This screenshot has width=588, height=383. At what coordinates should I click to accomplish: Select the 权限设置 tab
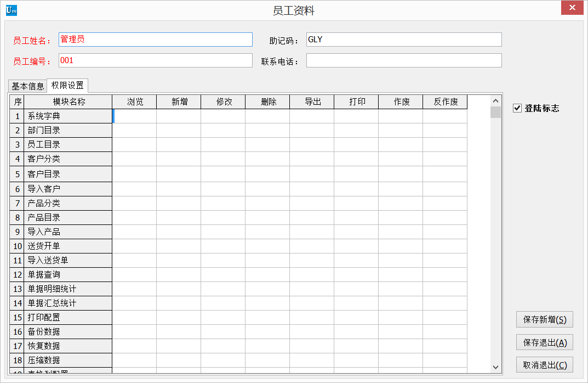pyautogui.click(x=67, y=86)
